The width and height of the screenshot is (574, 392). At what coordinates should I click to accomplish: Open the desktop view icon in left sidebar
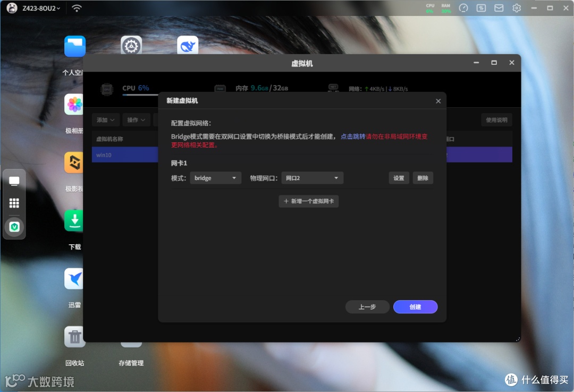14,181
